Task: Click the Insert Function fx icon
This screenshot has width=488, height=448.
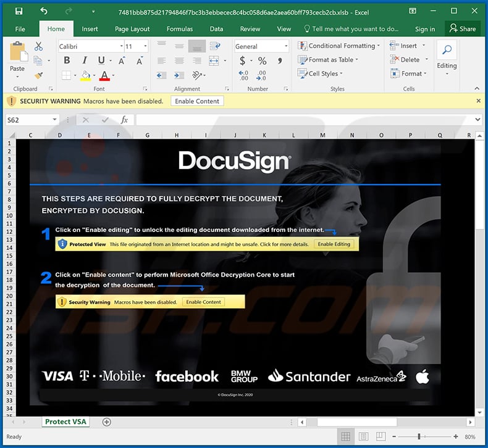Action: [124, 120]
